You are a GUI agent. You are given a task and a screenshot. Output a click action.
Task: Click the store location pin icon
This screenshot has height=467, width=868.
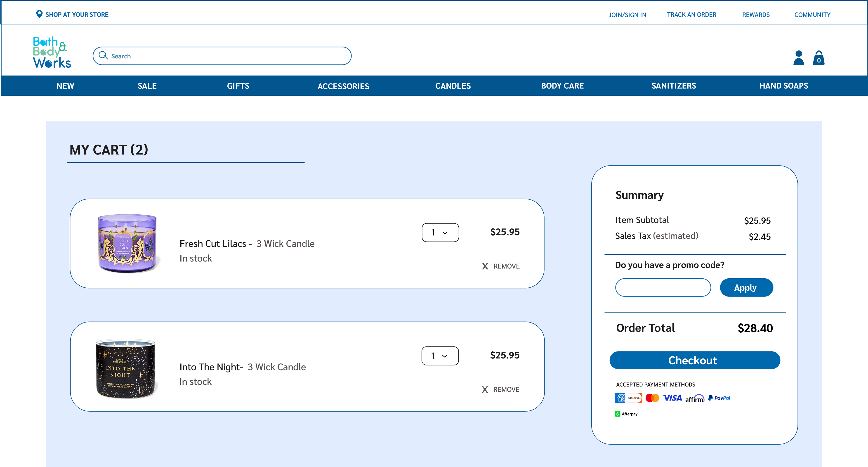39,14
